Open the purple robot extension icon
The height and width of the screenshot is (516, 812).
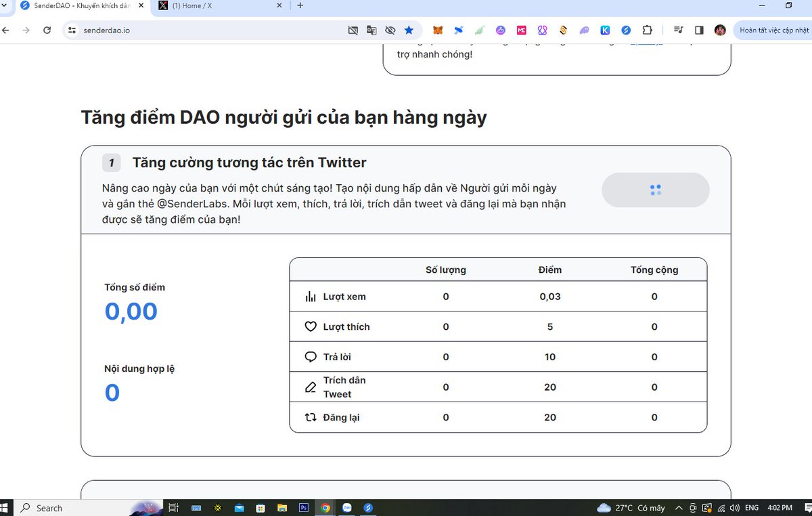click(x=501, y=30)
